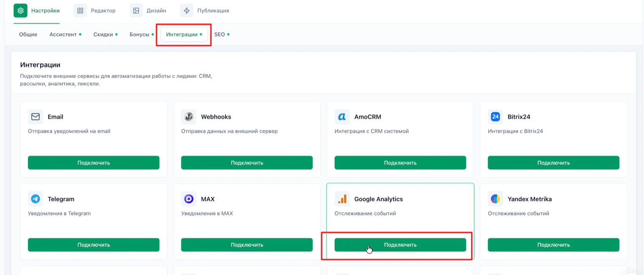This screenshot has width=644, height=275.
Task: Click the Yandex Metrika card title
Action: 530,199
